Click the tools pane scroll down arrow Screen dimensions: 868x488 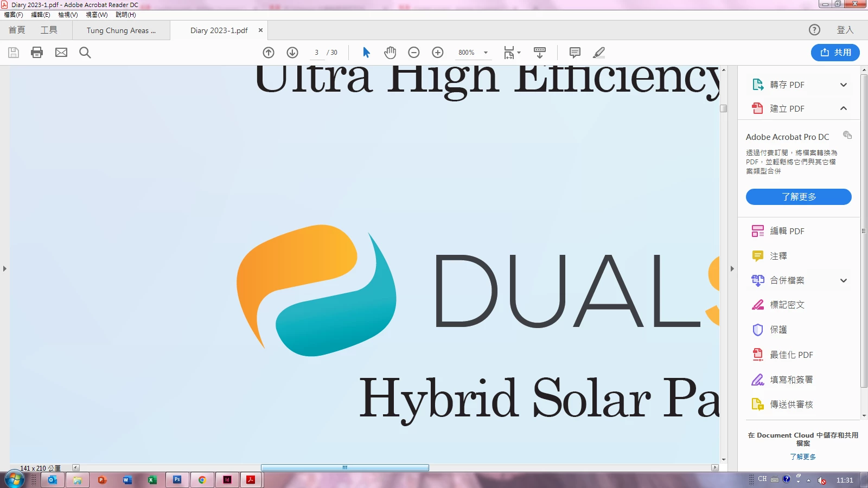pyautogui.click(x=864, y=416)
